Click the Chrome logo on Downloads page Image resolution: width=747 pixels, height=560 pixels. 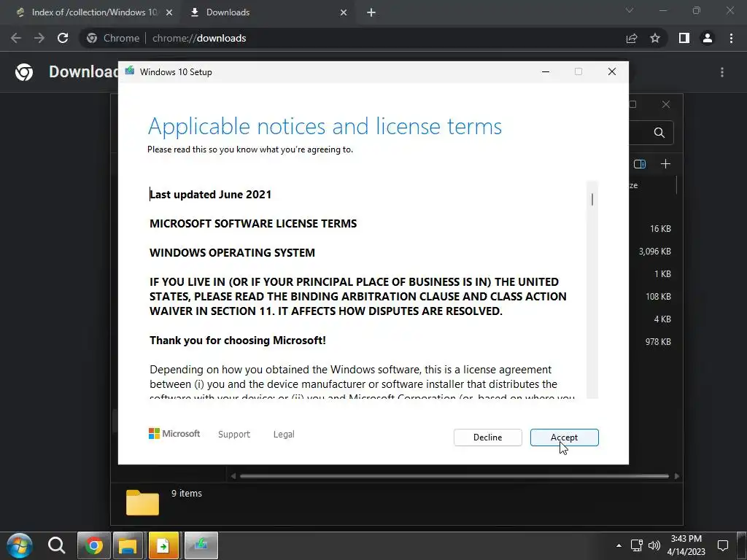click(x=24, y=72)
